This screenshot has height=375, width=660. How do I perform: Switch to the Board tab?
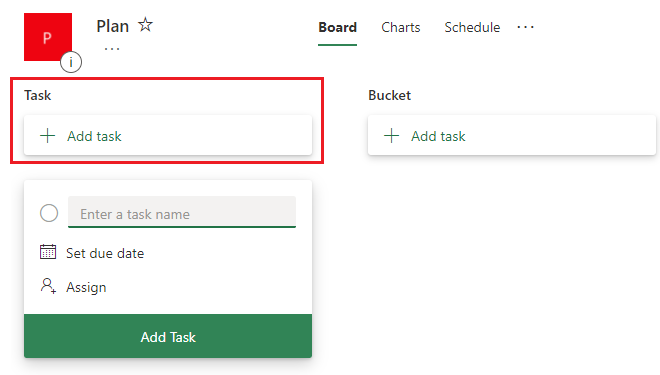click(338, 27)
